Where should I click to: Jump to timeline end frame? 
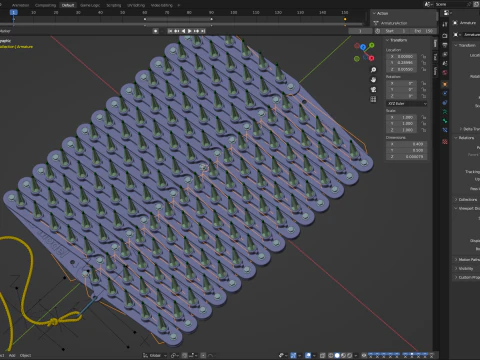[x=202, y=31]
